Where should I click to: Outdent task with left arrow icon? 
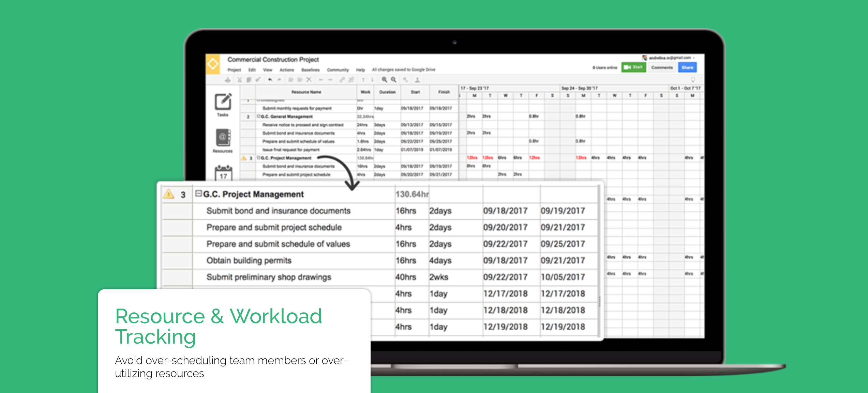point(321,80)
